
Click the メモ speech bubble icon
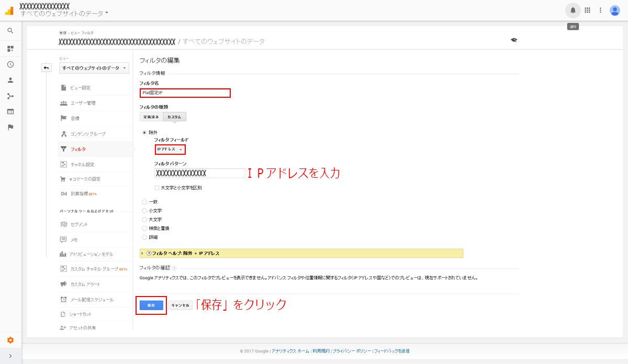pyautogui.click(x=63, y=240)
